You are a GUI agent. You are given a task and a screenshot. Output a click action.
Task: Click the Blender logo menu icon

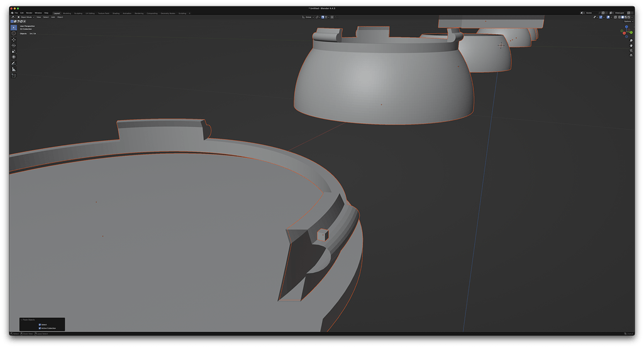click(x=13, y=13)
